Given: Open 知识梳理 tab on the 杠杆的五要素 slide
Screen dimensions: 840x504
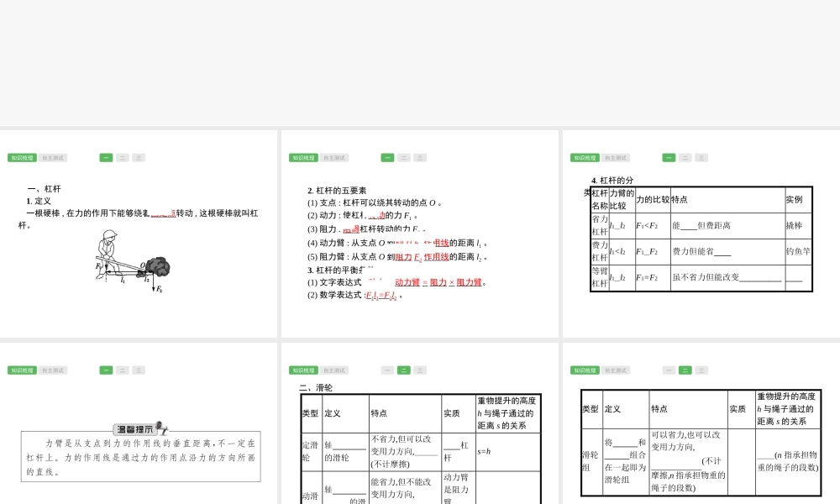Looking at the screenshot, I should (x=304, y=158).
